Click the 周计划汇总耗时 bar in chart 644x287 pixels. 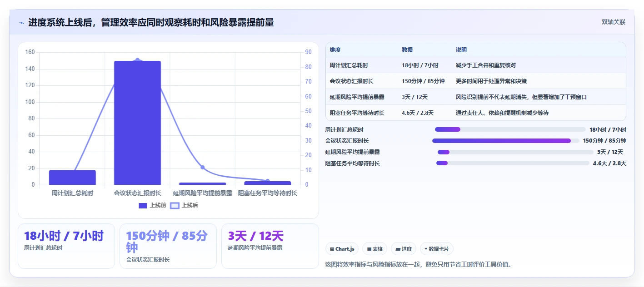72,178
